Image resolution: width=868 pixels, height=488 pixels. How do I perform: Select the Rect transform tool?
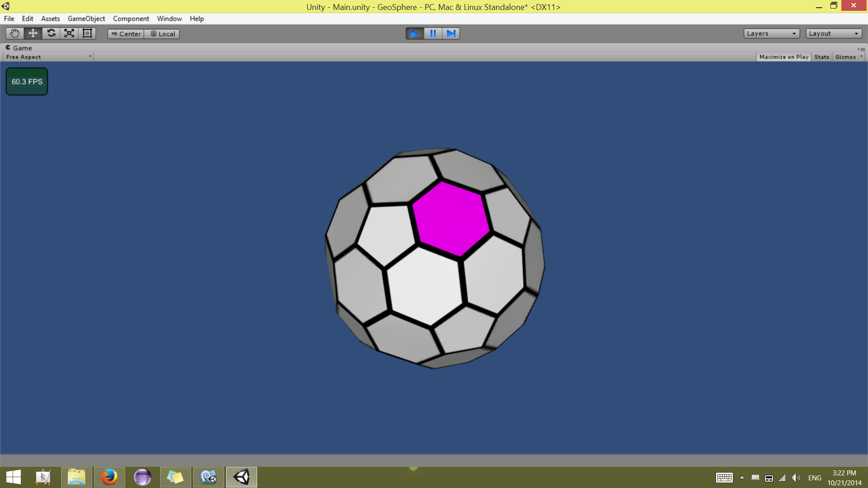87,33
